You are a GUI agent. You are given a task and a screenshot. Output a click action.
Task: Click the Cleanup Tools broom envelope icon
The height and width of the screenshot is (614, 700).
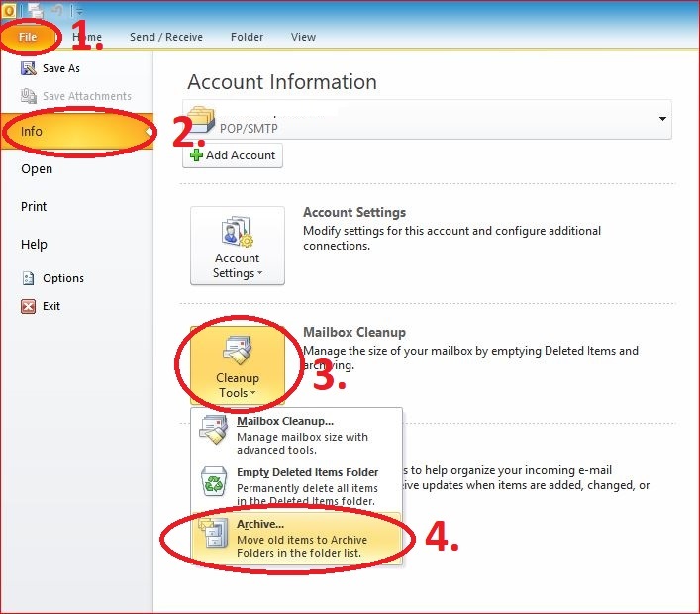tap(238, 351)
